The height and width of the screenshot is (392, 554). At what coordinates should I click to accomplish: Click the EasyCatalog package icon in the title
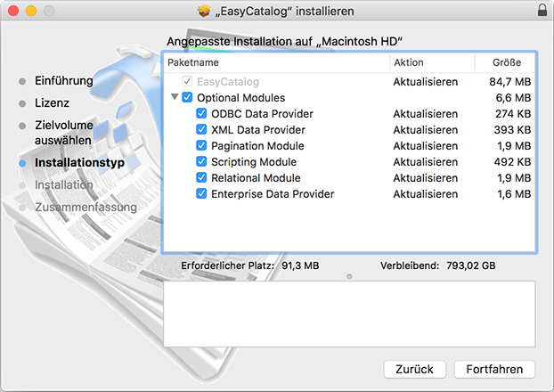coord(204,11)
